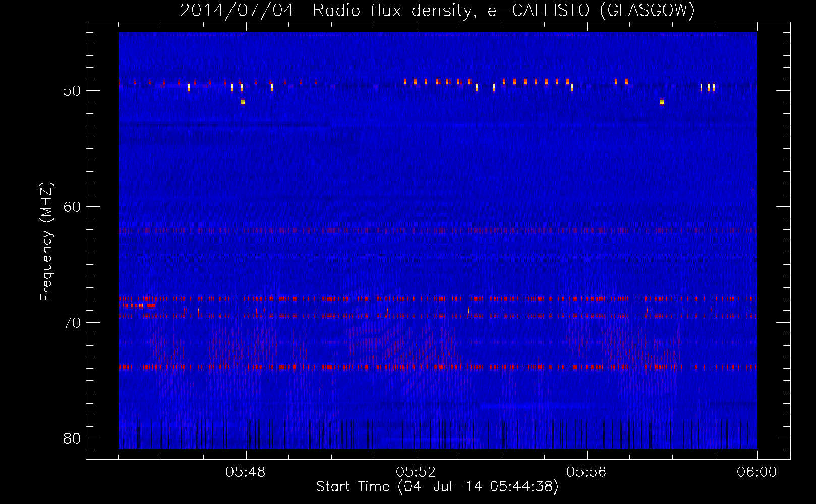Click the plot title mentioning e-CALLISTO (GLASGOW)

click(437, 10)
